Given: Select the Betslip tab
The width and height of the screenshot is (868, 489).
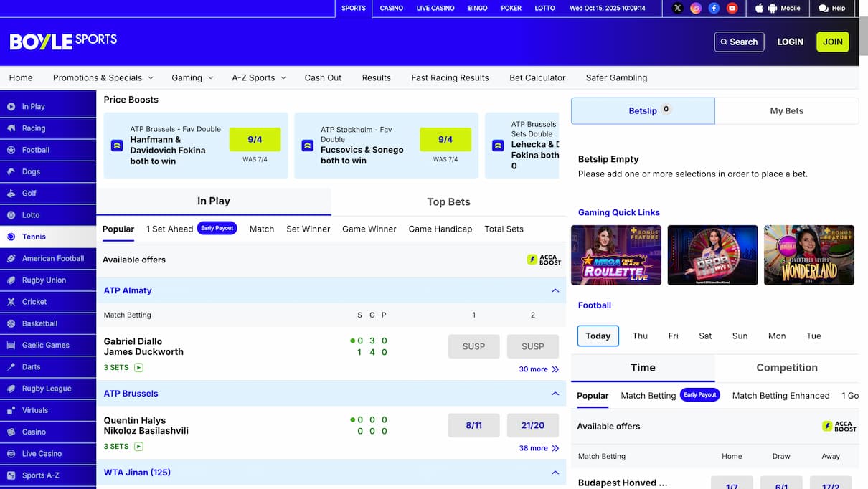Looking at the screenshot, I should click(x=643, y=111).
